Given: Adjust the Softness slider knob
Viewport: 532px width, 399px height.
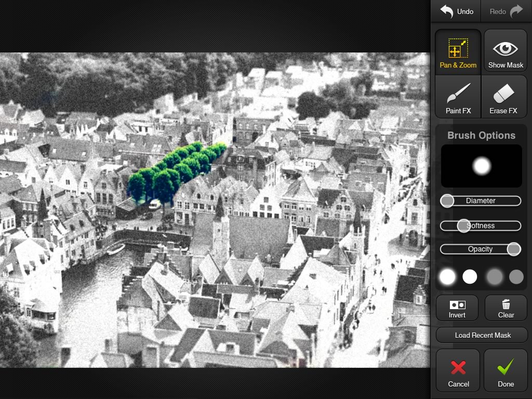Looking at the screenshot, I should coord(463,225).
